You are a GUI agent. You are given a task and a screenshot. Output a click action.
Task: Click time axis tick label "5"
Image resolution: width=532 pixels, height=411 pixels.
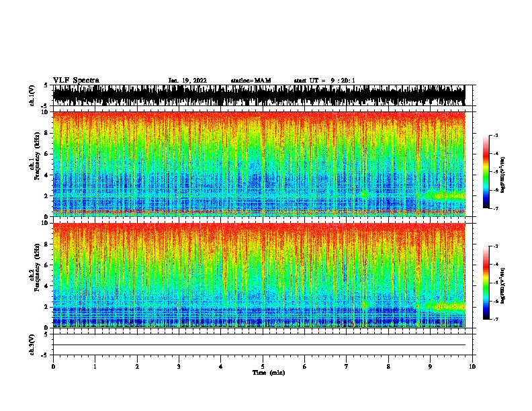point(263,367)
